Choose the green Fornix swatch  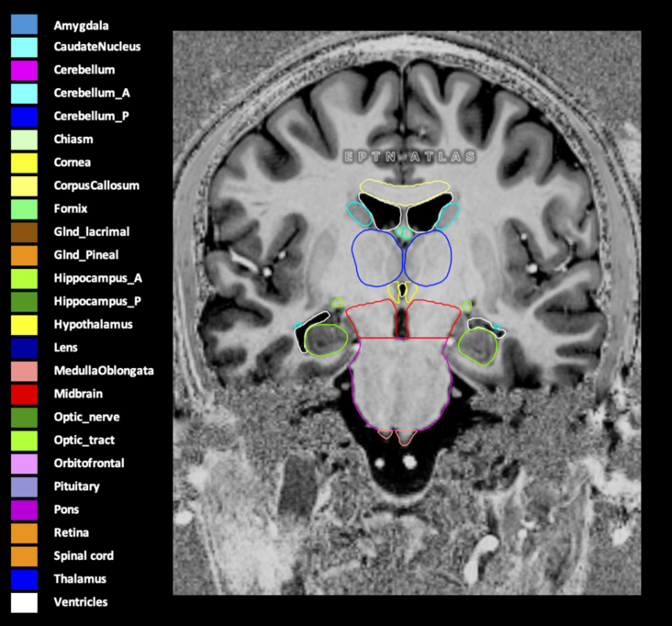click(x=24, y=209)
